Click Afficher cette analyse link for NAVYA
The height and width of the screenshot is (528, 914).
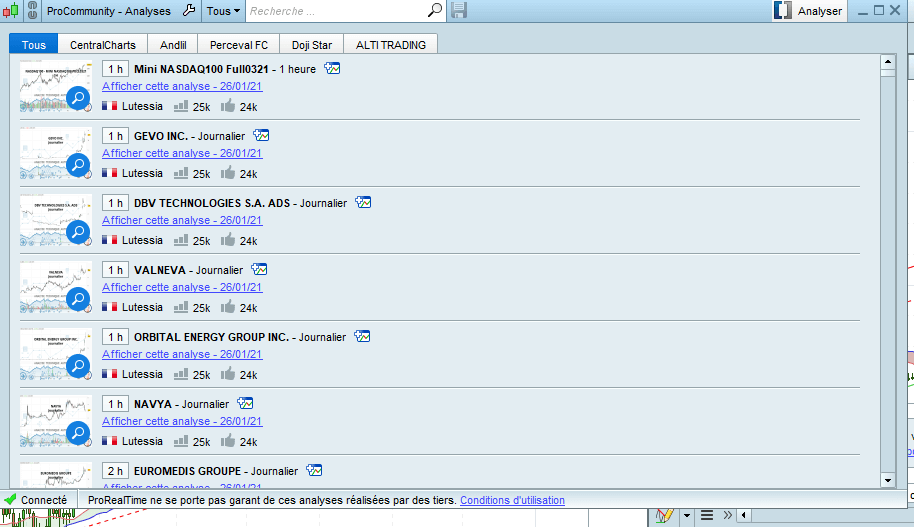(x=182, y=421)
